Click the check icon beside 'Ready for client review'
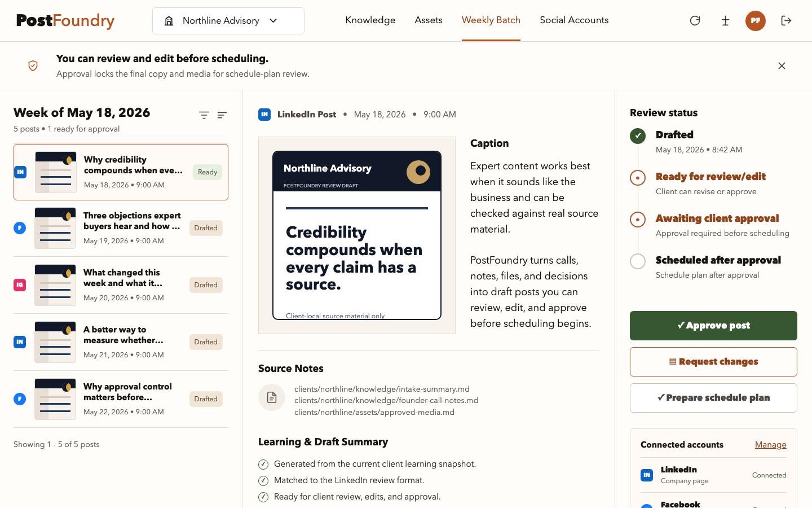The height and width of the screenshot is (508, 812). tap(263, 497)
